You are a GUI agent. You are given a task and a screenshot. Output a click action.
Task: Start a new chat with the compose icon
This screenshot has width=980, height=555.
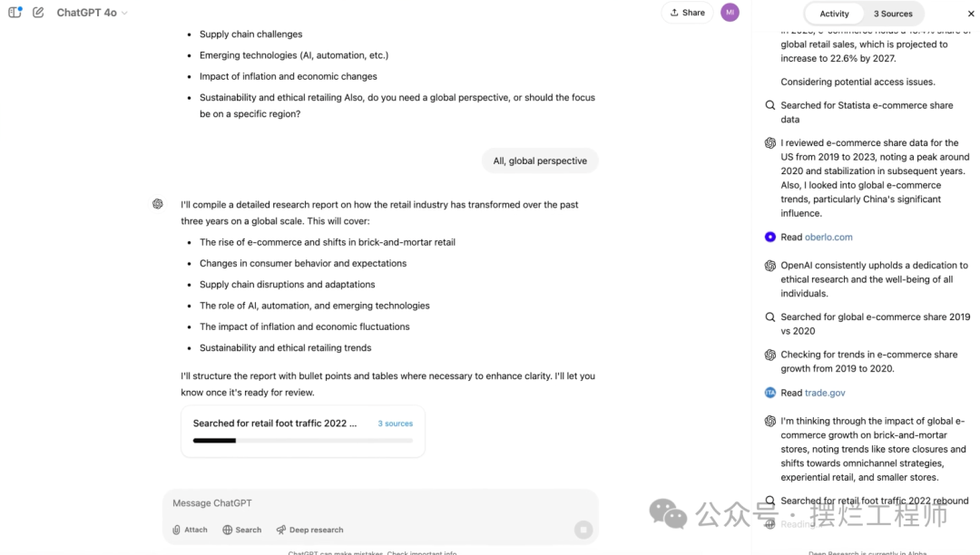point(37,13)
